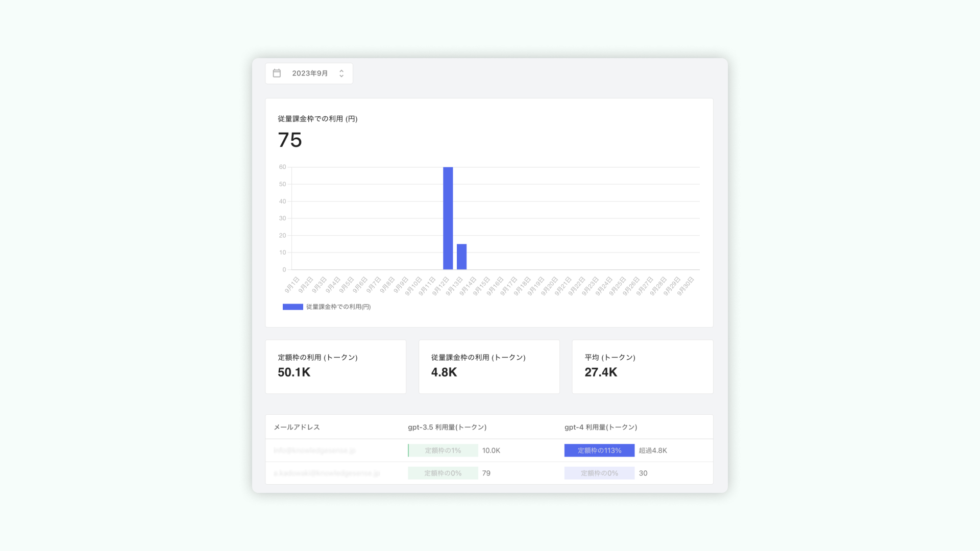Screen dimensions: 980x551
Task: Select the 定額枠の利用 (トークン) card
Action: point(335,366)
